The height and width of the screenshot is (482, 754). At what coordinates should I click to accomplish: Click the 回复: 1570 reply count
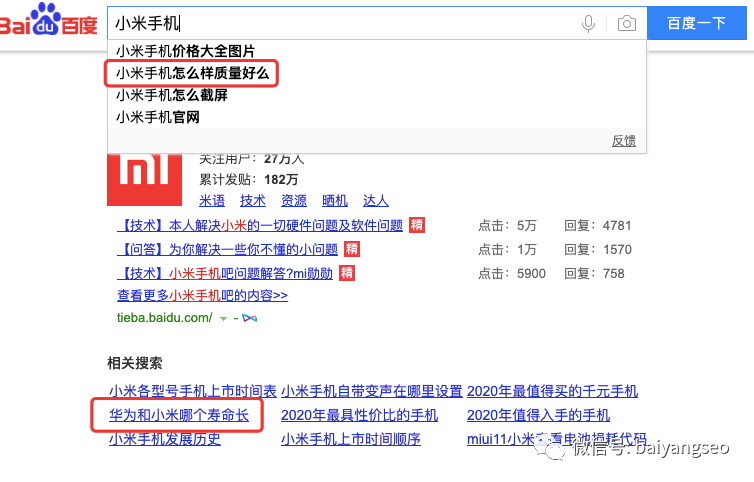pos(598,250)
